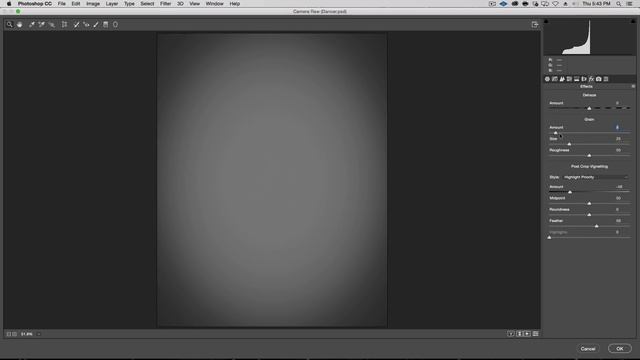Open the Camera Calibration panel tab
This screenshot has height=360, width=640.
coord(599,79)
